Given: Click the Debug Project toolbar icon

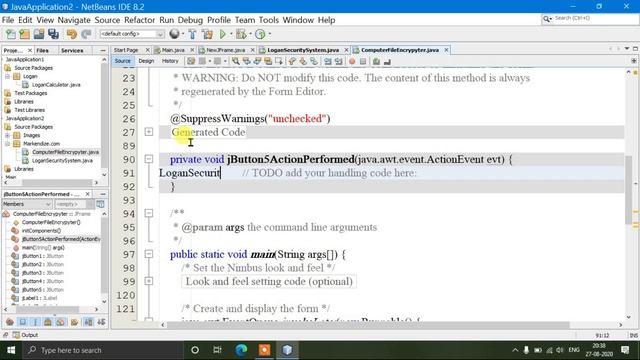Looking at the screenshot, I should 241,34.
